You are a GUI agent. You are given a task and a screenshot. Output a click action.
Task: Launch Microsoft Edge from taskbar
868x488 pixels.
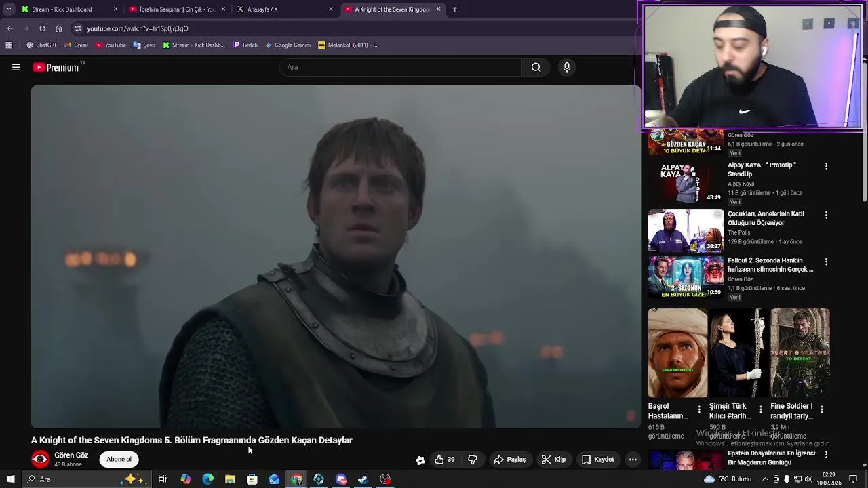[x=208, y=479]
